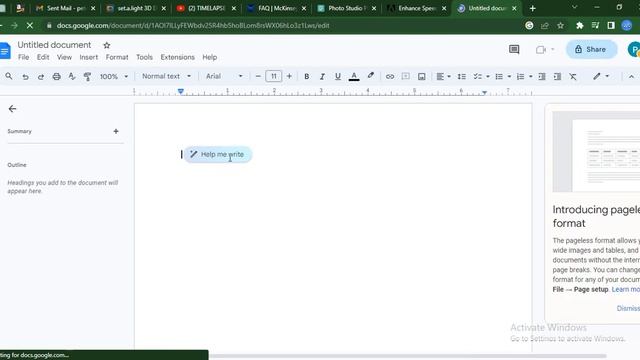
Task: Open the text color picker
Action: 354,76
